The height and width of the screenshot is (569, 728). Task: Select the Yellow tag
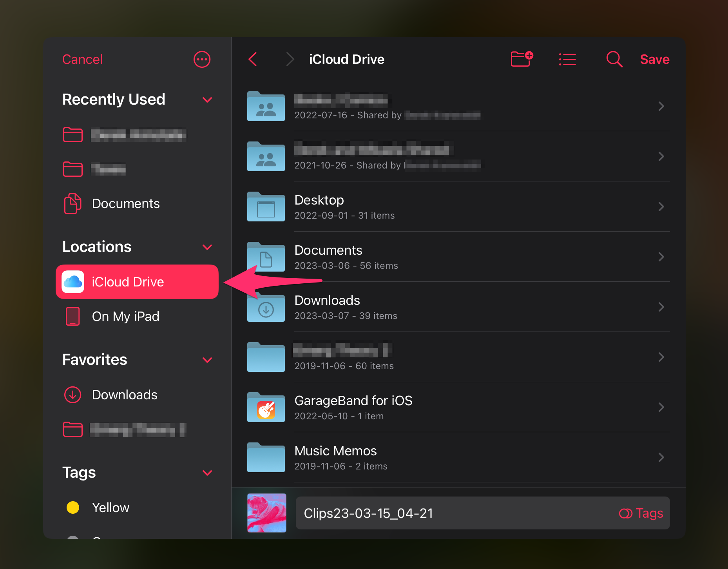click(x=110, y=507)
